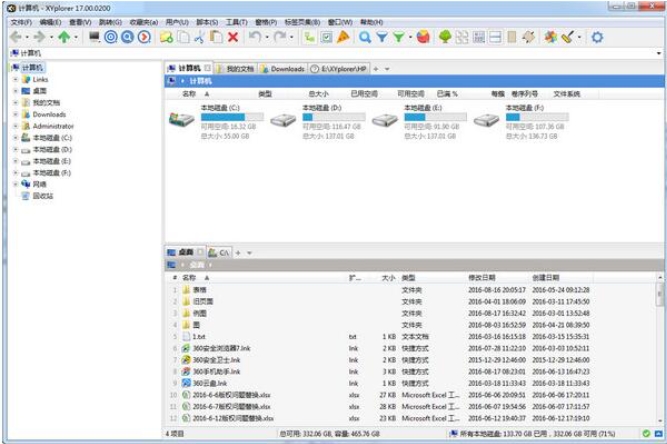The height and width of the screenshot is (444, 667).
Task: Switch to the E:\XYplorer\HP tab
Action: coord(339,69)
